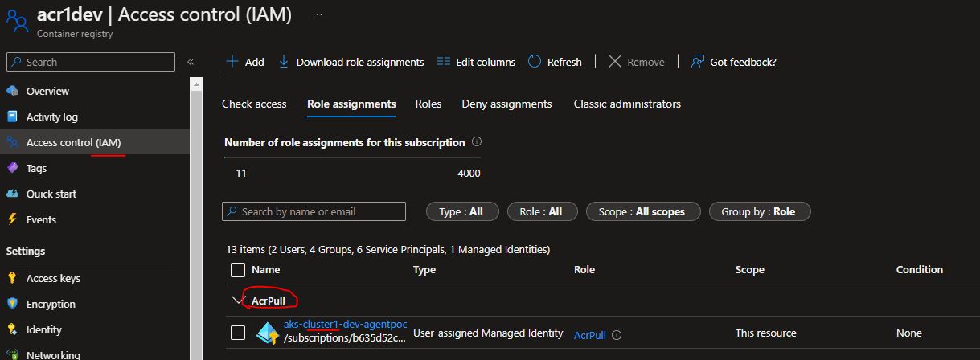Click the feedback person icon
Screen dimensions: 980x360
(698, 61)
